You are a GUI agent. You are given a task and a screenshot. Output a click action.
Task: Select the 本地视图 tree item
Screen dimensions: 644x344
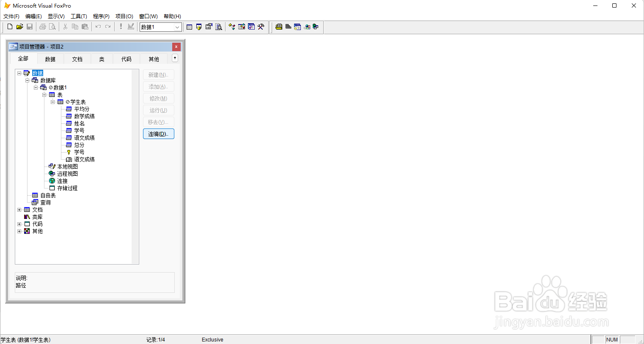tap(67, 167)
